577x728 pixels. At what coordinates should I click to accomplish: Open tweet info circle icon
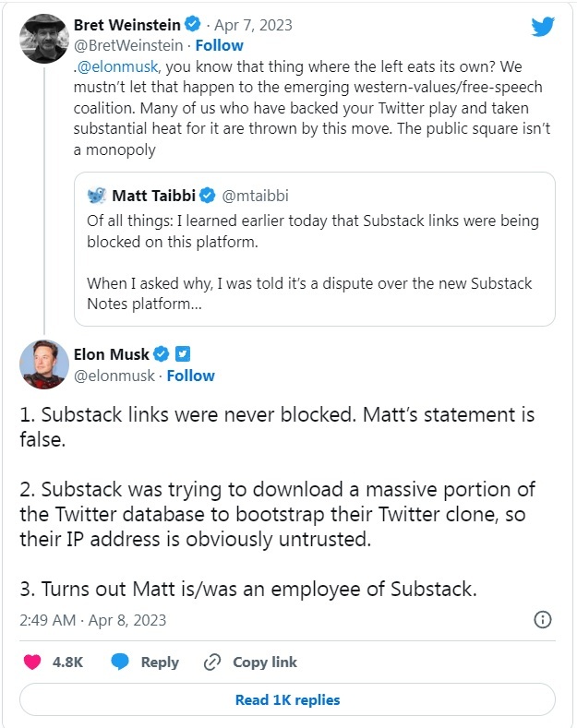(543, 619)
